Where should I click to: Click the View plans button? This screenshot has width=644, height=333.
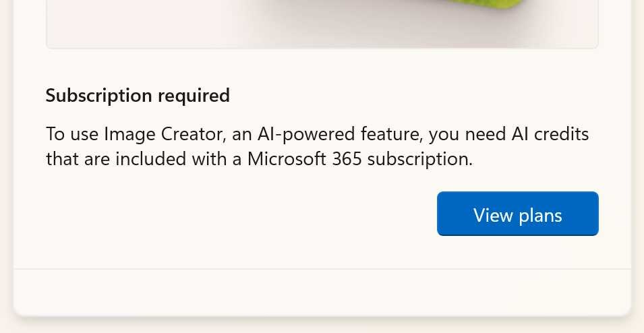tap(517, 214)
